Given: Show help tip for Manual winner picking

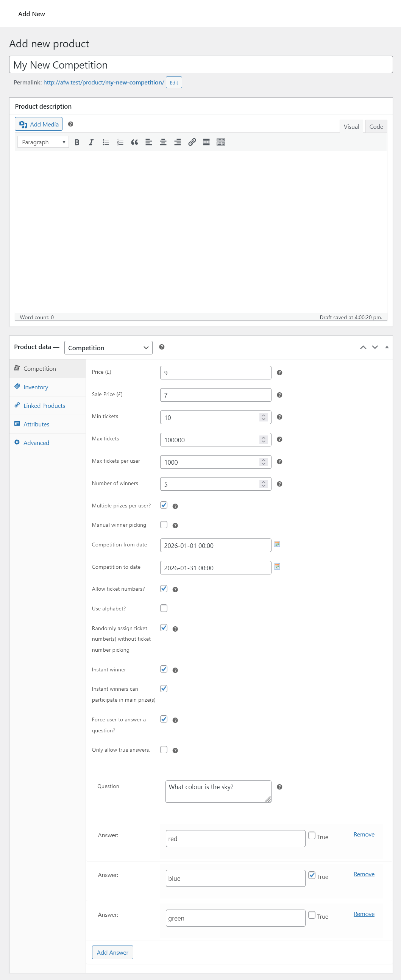Looking at the screenshot, I should (175, 526).
